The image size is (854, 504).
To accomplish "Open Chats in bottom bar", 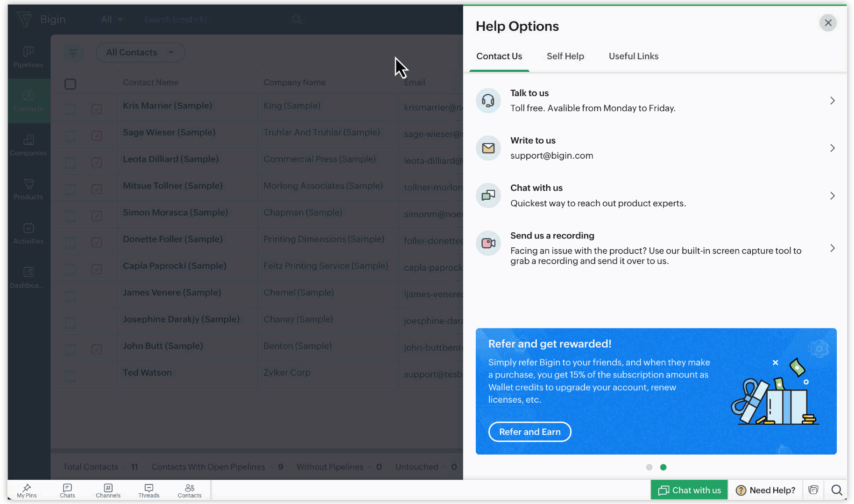I will point(67,490).
